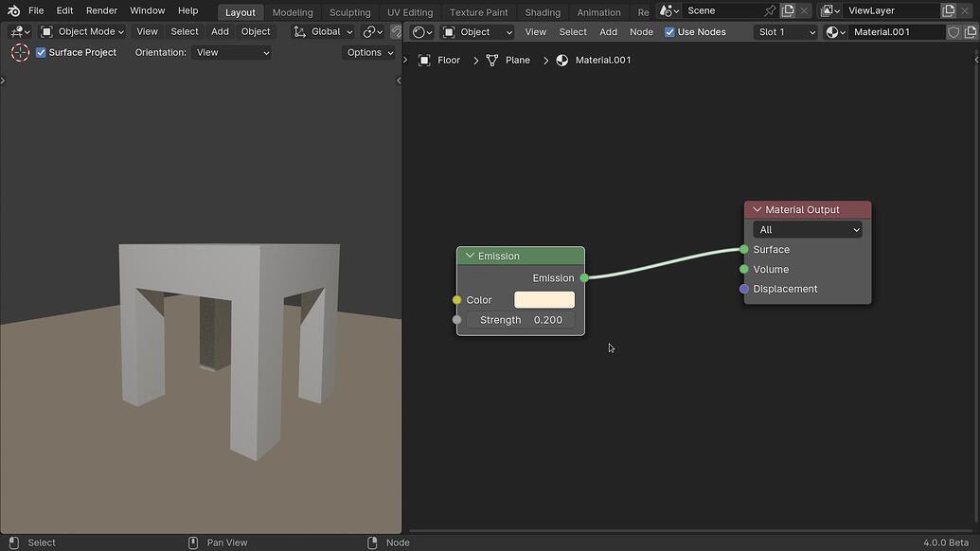This screenshot has height=551, width=980.
Task: Click the 3D cursor tool icon
Action: tap(20, 52)
